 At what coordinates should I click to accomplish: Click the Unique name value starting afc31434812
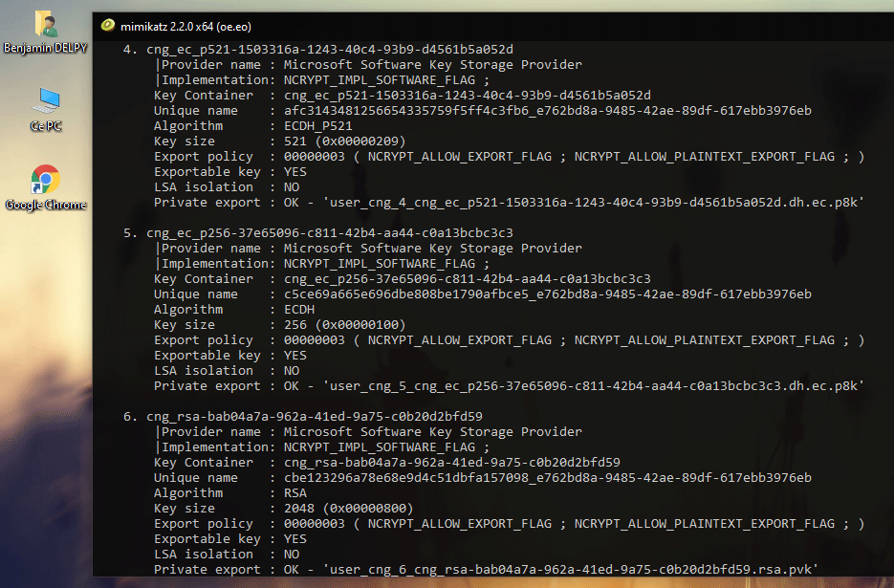(547, 111)
